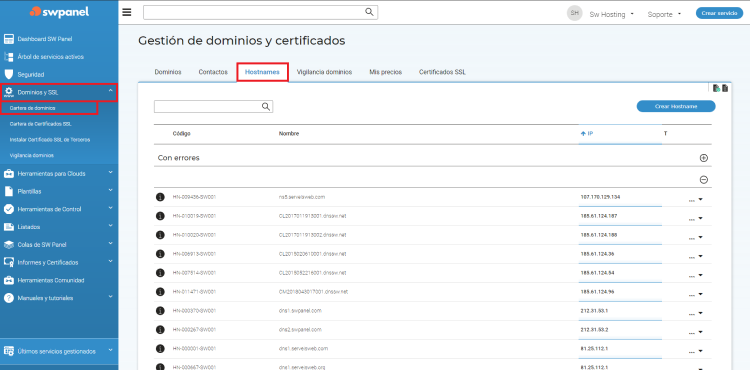Click Colas de SW Panel icon
Image resolution: width=750 pixels, height=370 pixels.
9,244
